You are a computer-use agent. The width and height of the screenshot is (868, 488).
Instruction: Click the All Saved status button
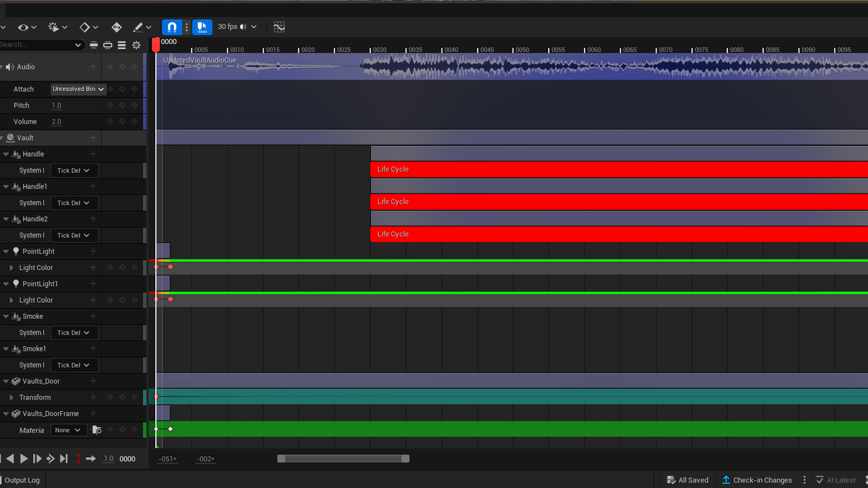(688, 480)
